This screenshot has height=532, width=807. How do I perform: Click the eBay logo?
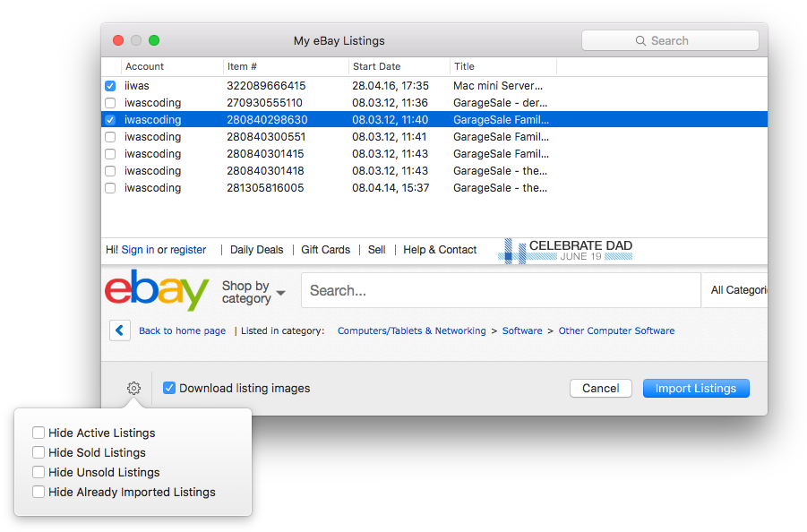[157, 290]
